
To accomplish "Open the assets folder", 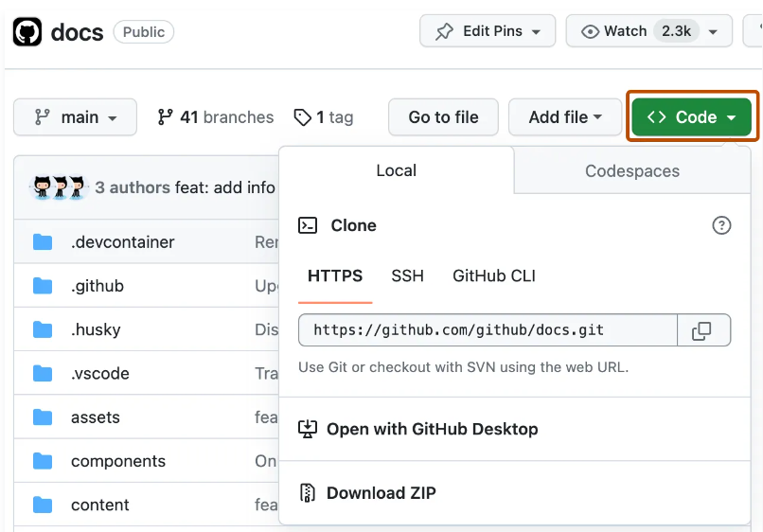I will 96,417.
